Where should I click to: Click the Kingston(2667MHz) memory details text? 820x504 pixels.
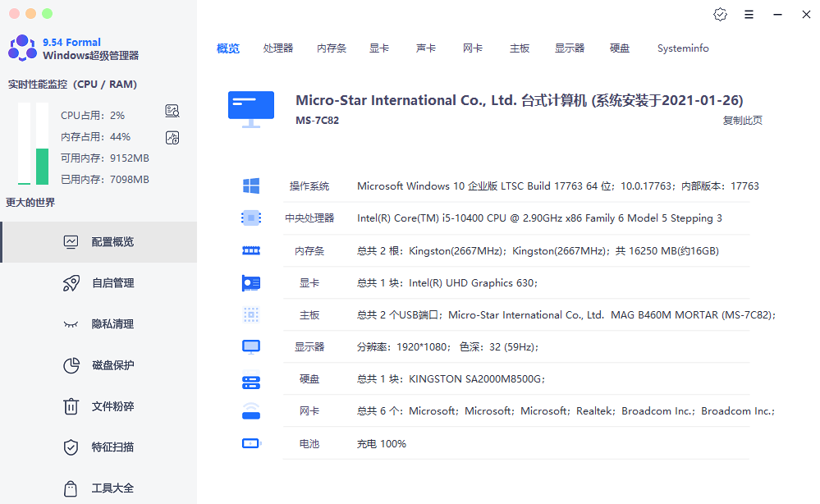click(538, 251)
